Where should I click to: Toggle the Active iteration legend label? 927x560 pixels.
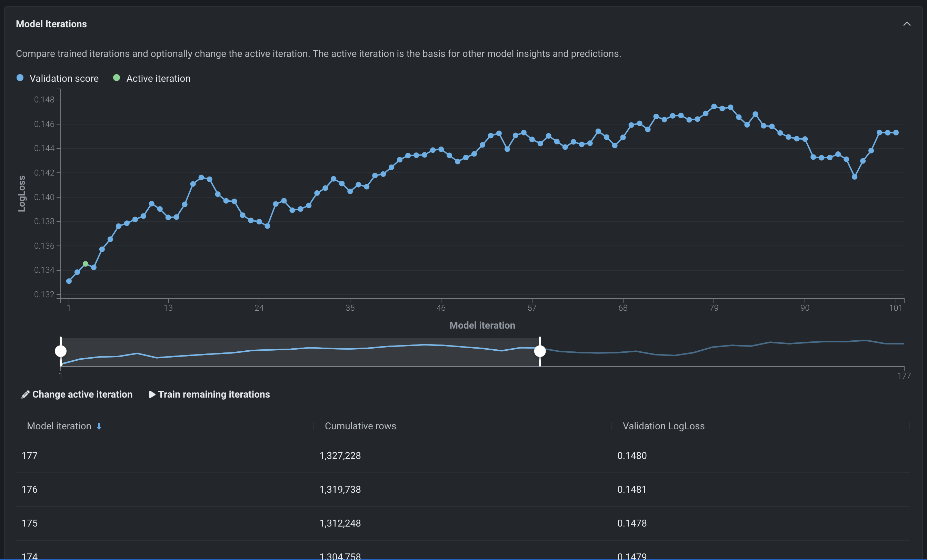point(158,79)
